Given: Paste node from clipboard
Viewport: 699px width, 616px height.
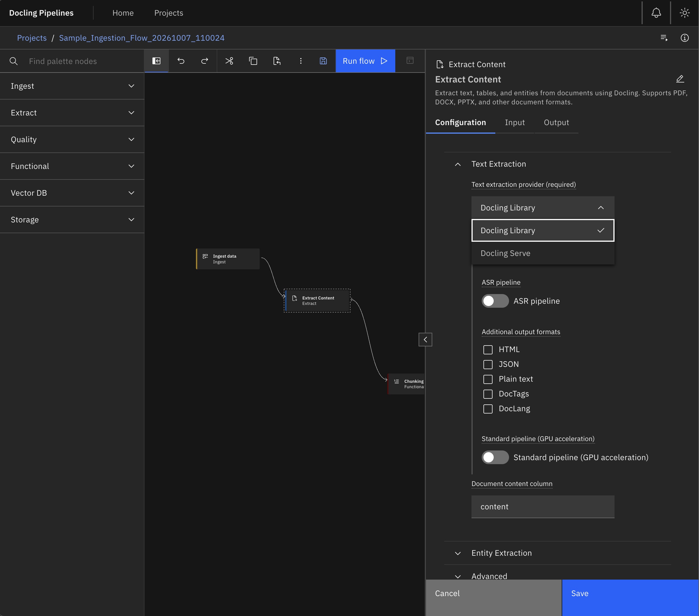Looking at the screenshot, I should click(x=277, y=61).
